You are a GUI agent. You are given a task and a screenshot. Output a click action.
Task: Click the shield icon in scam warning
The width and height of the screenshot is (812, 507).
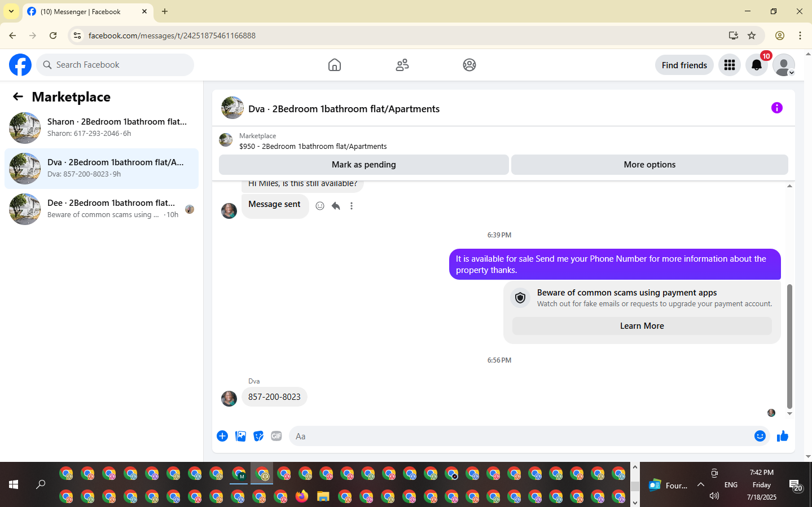pyautogui.click(x=520, y=298)
